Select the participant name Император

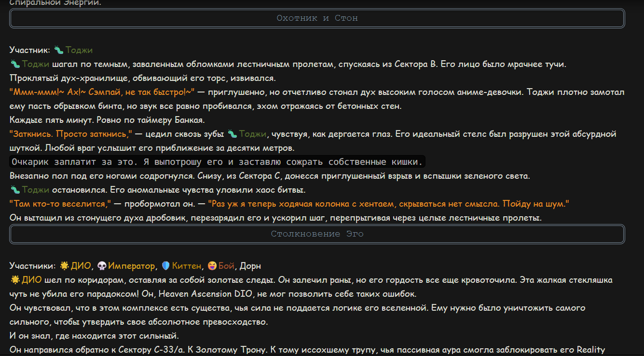pyautogui.click(x=132, y=266)
